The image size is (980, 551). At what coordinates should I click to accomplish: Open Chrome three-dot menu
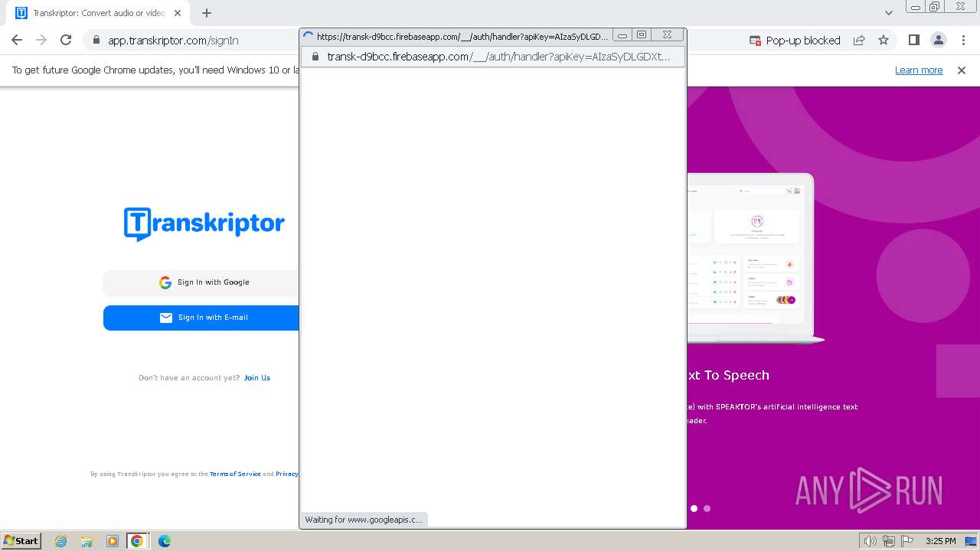pyautogui.click(x=963, y=41)
